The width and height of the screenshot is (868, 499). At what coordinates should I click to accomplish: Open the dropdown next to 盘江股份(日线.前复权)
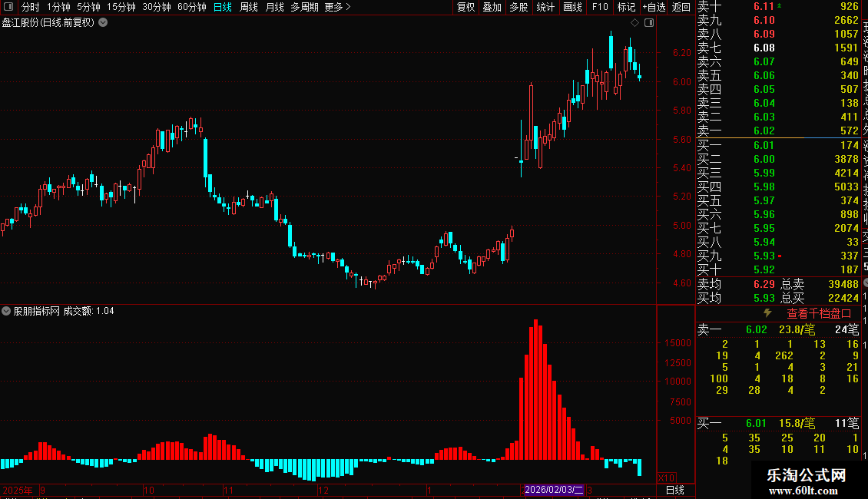103,23
